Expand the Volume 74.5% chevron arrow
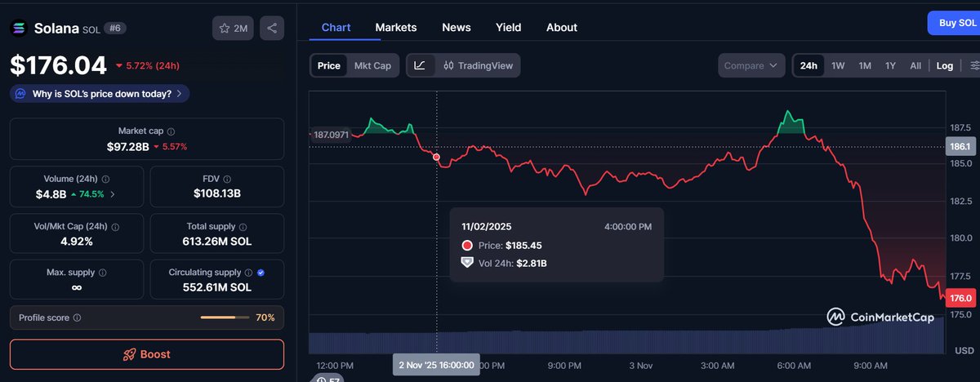 113,194
